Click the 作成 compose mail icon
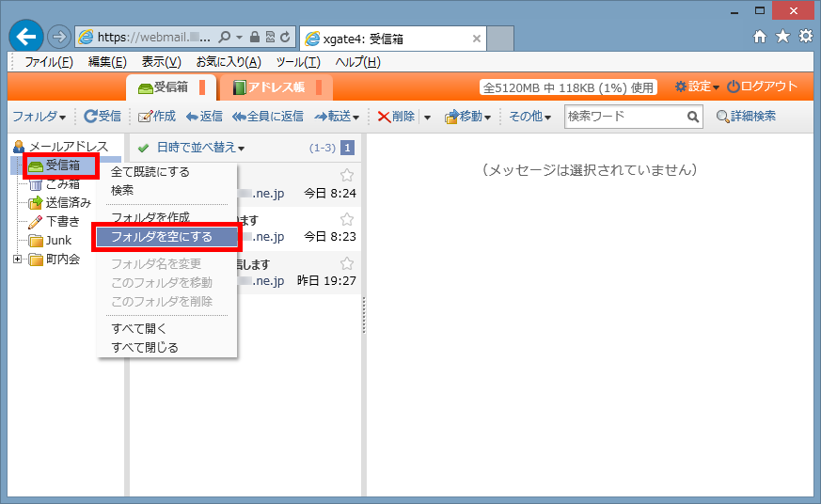 (145, 117)
